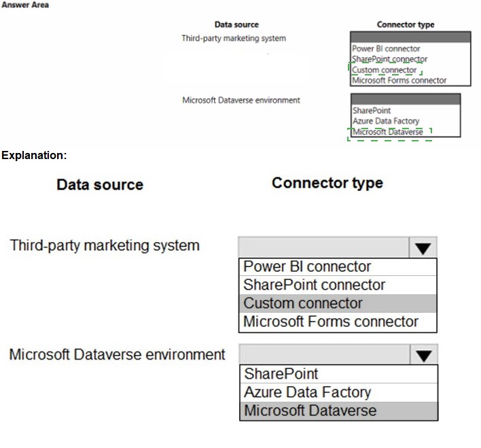481x448 pixels.
Task: Click the gray header of the top Dataverse connector list
Action: click(405, 99)
